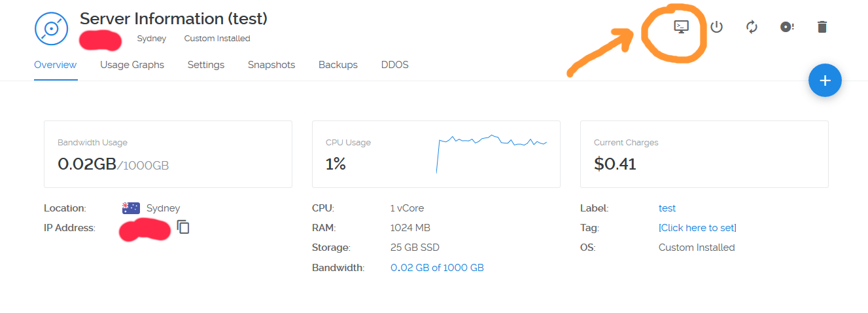This screenshot has height=313, width=868.
Task: Switch to the DDOS tab
Action: click(x=395, y=65)
